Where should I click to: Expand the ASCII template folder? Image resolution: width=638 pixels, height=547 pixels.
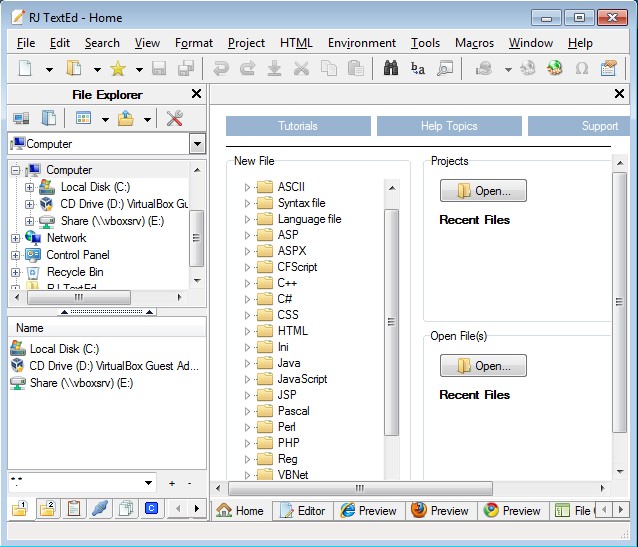(248, 187)
